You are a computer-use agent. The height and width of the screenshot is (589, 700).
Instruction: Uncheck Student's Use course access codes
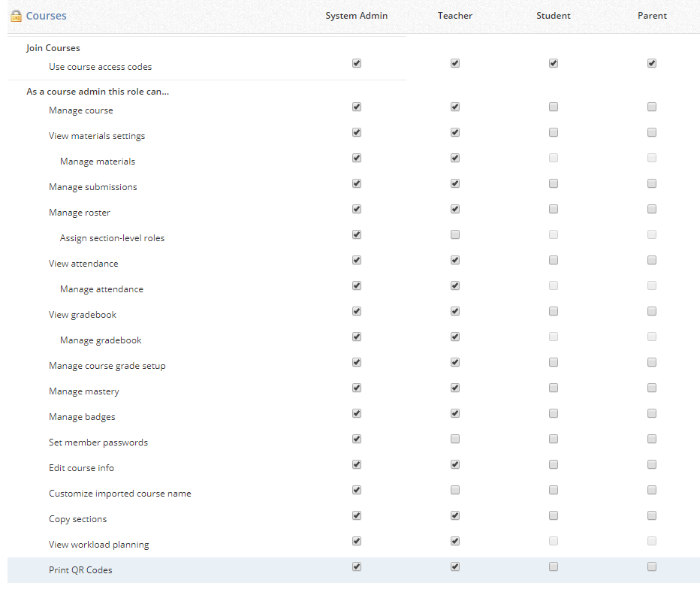(x=554, y=64)
